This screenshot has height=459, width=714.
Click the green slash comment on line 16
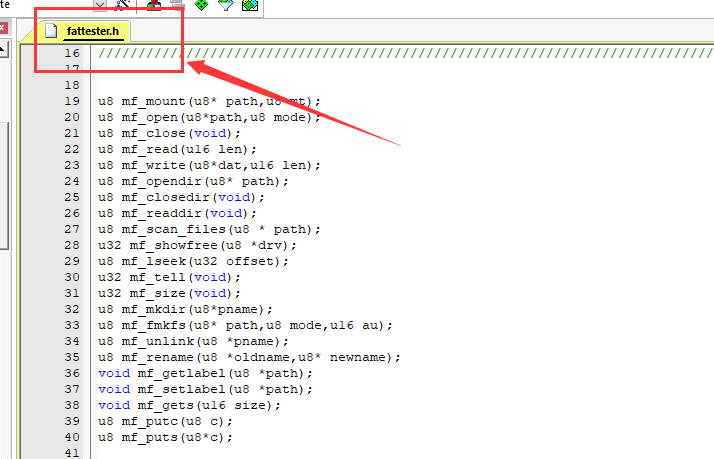click(405, 53)
